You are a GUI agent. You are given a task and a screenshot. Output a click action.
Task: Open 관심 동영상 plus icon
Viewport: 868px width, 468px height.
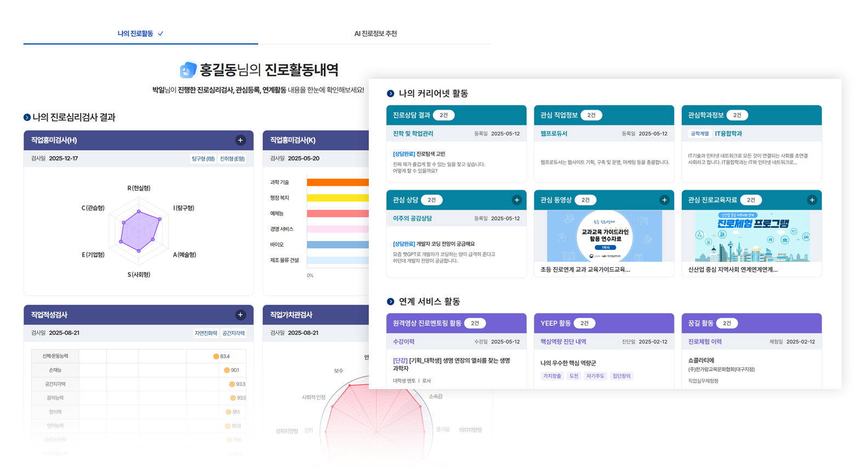pos(664,200)
